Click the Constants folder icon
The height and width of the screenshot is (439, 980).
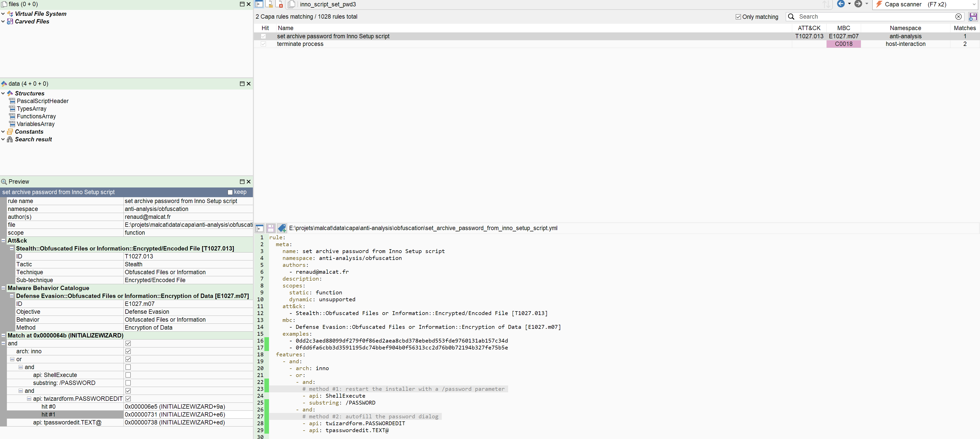click(x=10, y=132)
